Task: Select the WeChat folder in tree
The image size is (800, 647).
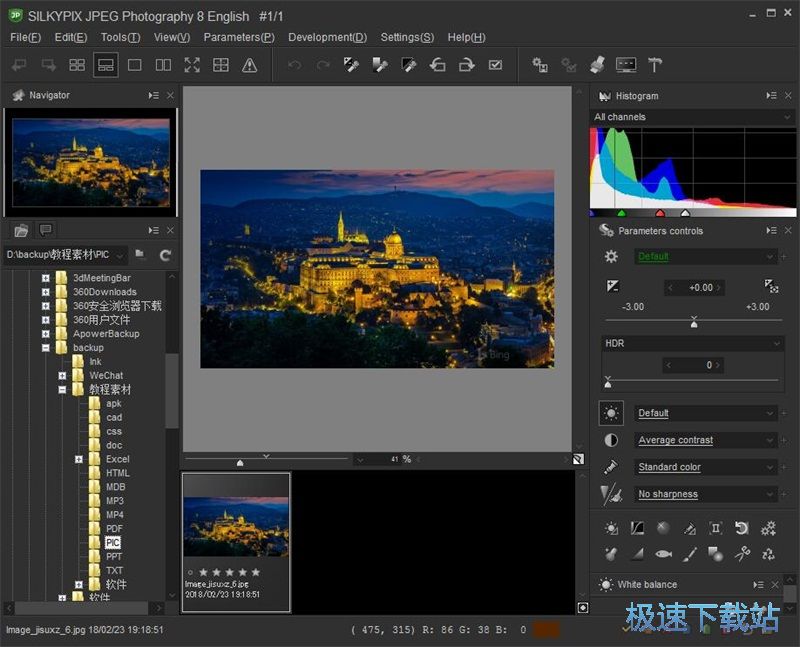Action: point(106,375)
